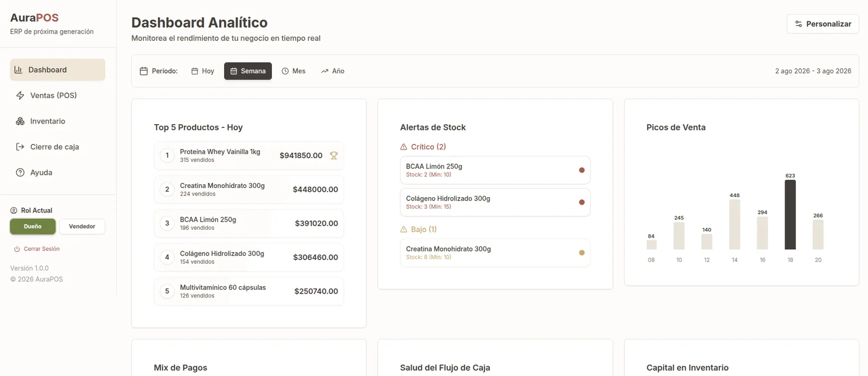Click the 20h sales bar valued 266
The width and height of the screenshot is (868, 376).
click(818, 235)
